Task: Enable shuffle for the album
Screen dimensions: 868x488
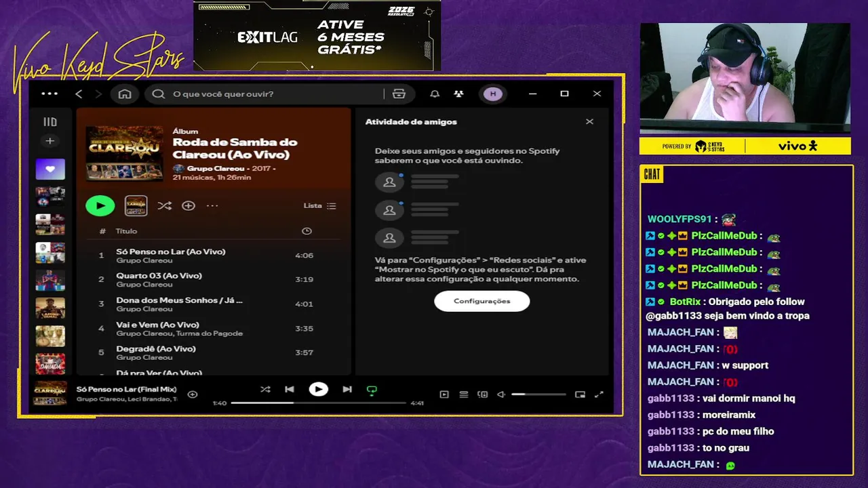Action: [164, 205]
